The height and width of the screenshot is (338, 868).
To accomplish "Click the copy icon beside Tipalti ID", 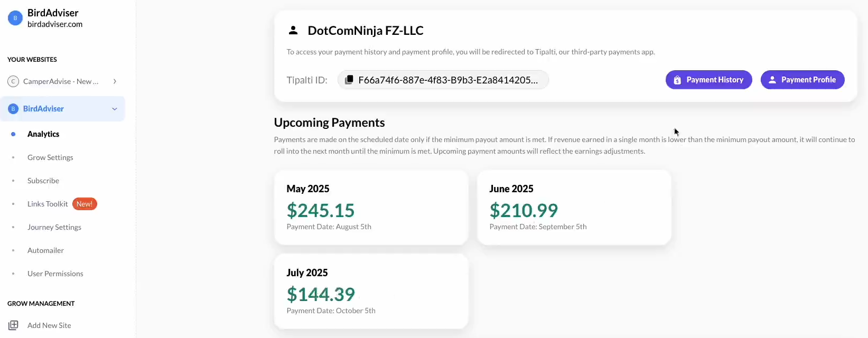I will (349, 80).
